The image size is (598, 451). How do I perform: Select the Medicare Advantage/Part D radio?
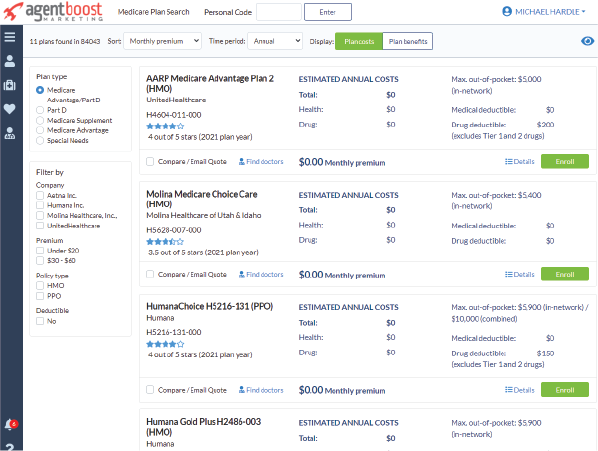[x=40, y=90]
